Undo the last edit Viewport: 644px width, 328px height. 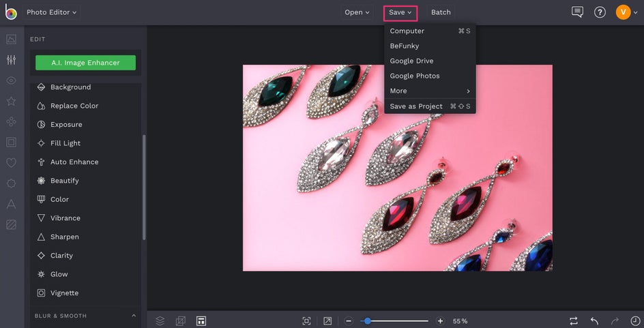(x=594, y=320)
